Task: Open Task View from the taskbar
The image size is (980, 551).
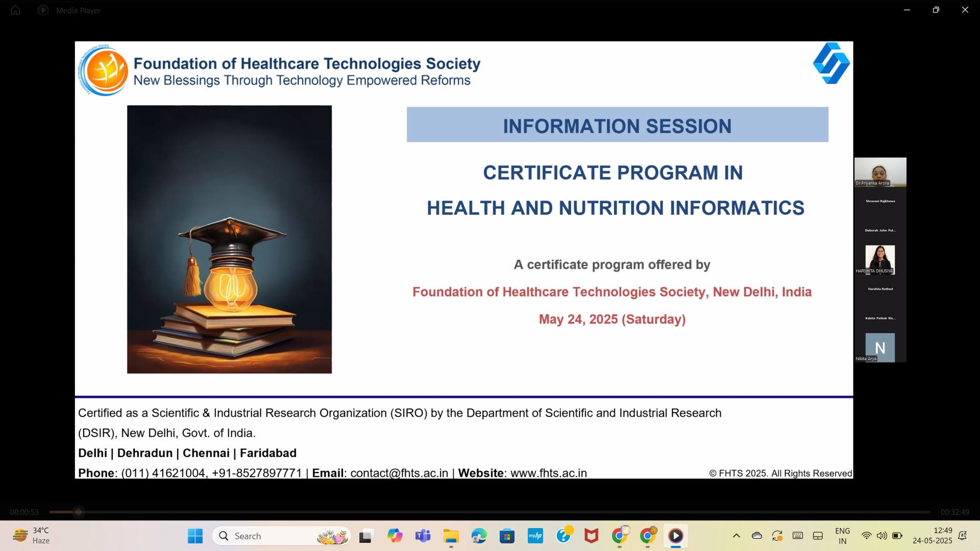Action: pos(365,536)
